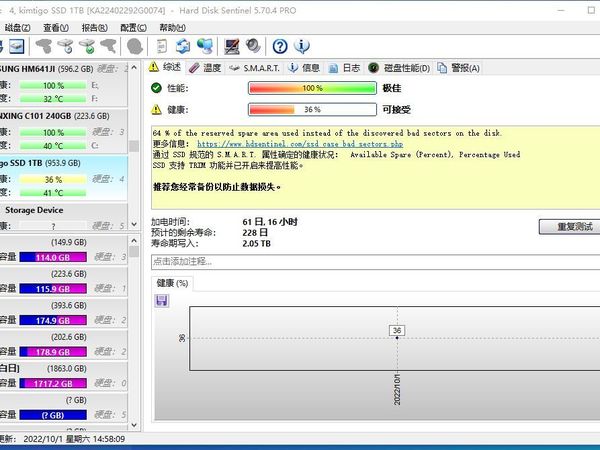600x450 pixels.
Task: Select the kimtigo SSD 1TB disk entry
Action: (x=64, y=178)
